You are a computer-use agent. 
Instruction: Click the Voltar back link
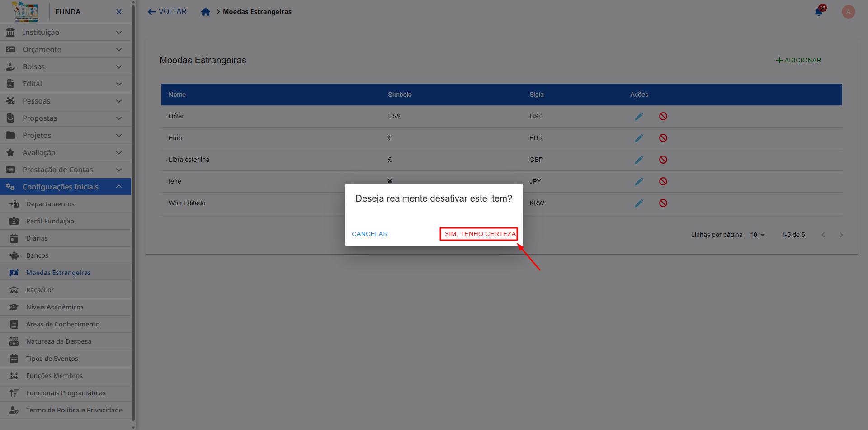tap(167, 12)
